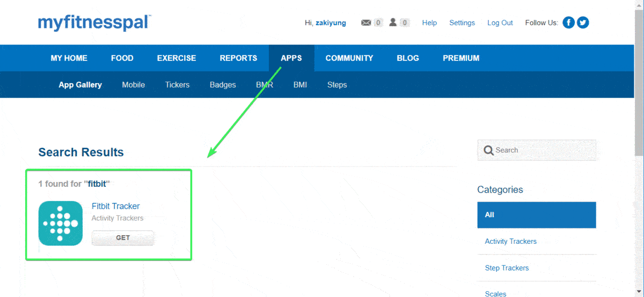This screenshot has width=644, height=297.
Task: Open the PREMIUM tab
Action: (461, 58)
